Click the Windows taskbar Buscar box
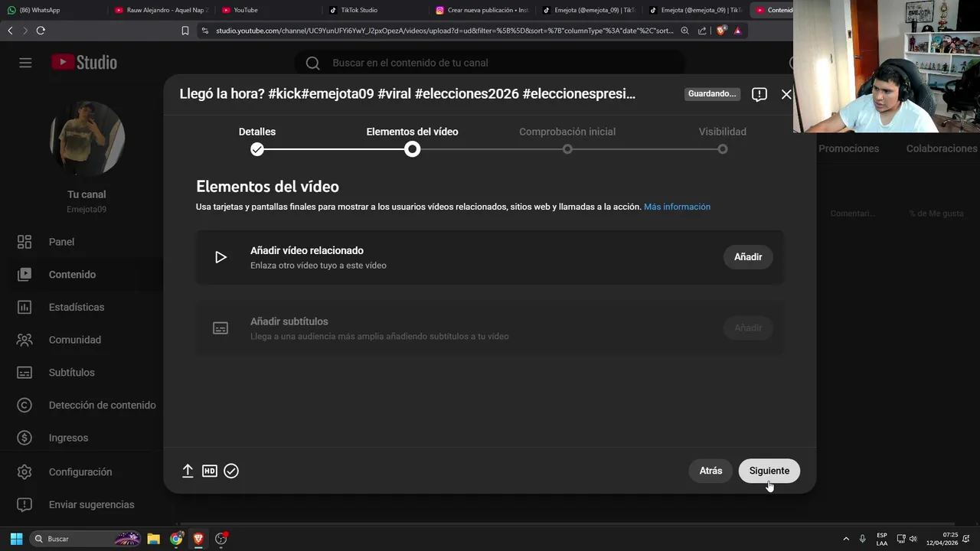This screenshot has height=551, width=980. coord(86,539)
